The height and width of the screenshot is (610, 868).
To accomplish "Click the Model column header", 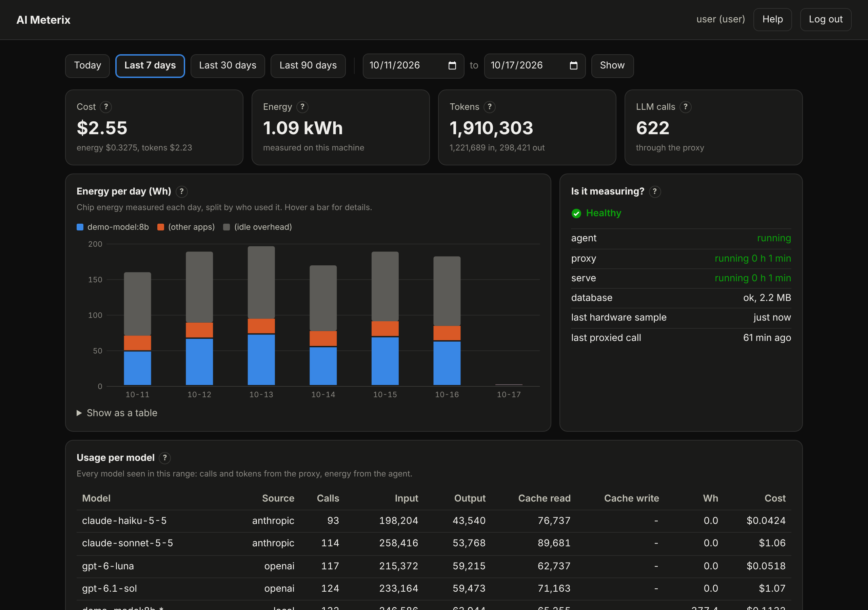I will point(96,499).
